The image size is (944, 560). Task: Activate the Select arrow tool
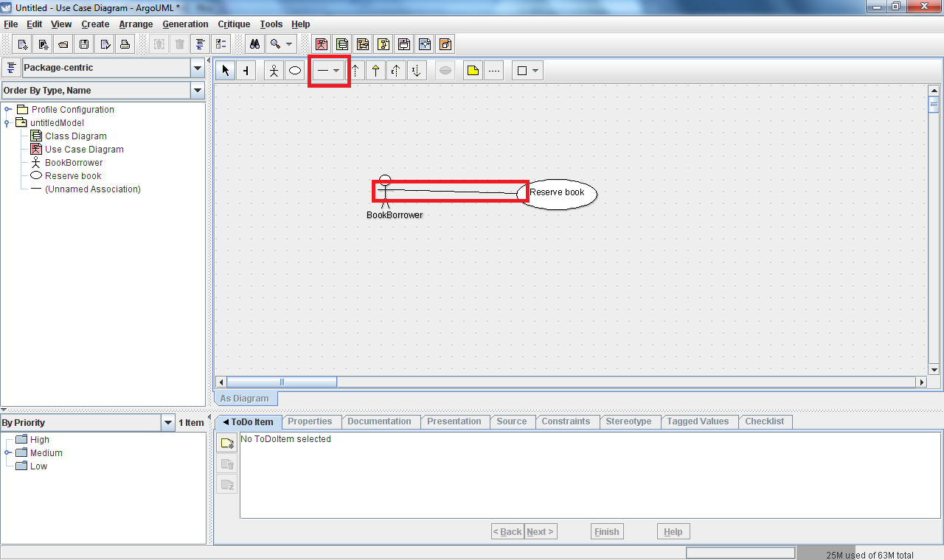click(226, 71)
